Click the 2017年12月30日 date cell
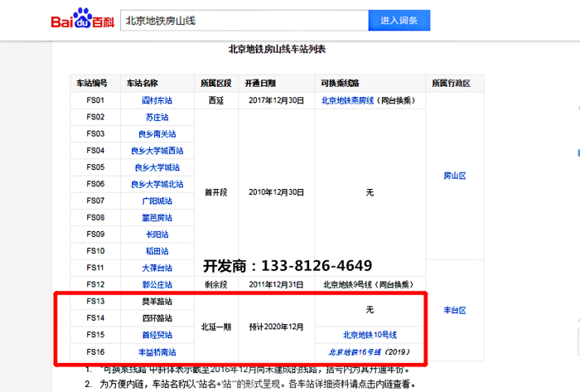 point(276,100)
